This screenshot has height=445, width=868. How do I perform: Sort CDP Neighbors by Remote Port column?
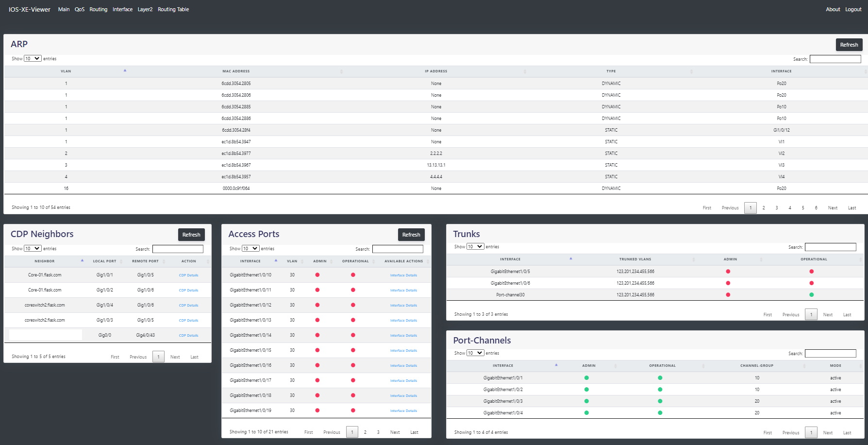(x=145, y=261)
